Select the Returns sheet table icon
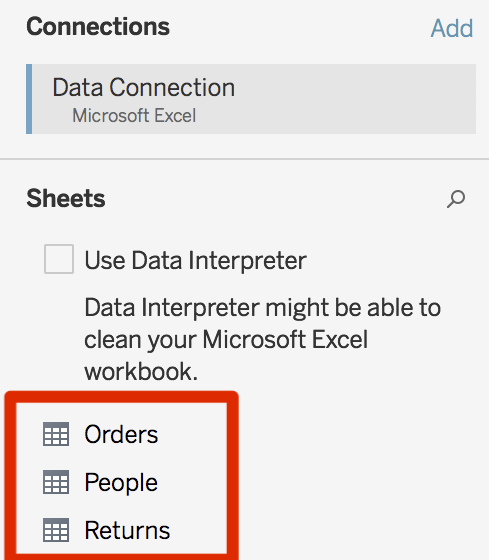This screenshot has height=560, width=489. [56, 530]
